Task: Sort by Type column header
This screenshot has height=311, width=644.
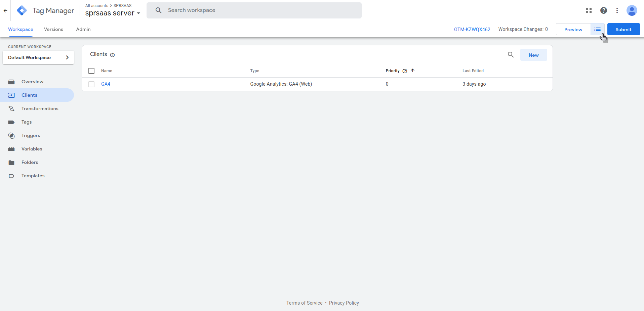Action: tap(255, 71)
